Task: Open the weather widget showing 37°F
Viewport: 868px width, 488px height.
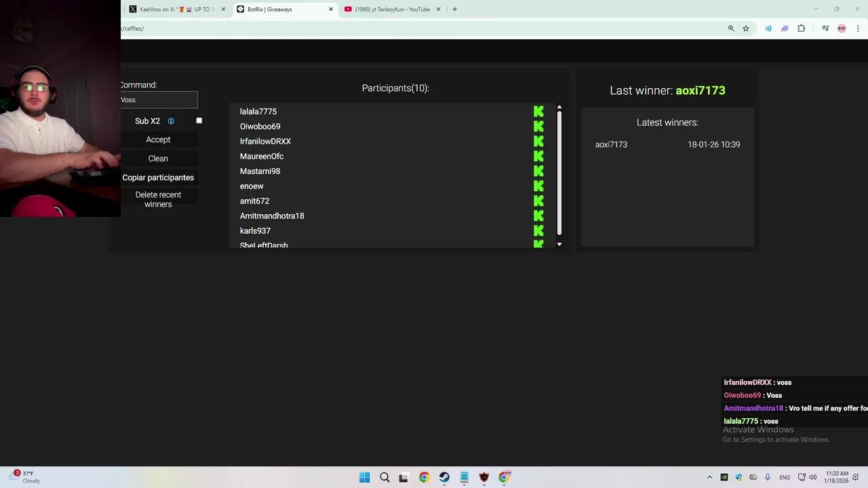Action: 26,477
